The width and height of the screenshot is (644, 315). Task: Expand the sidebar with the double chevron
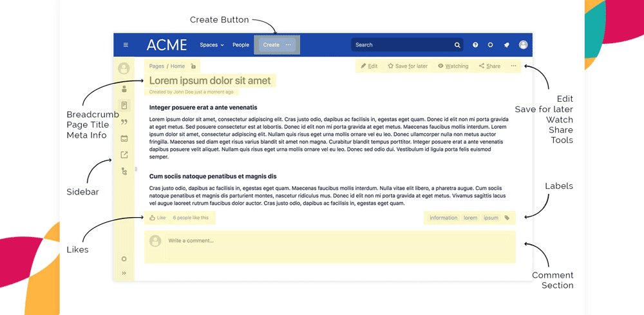(124, 273)
